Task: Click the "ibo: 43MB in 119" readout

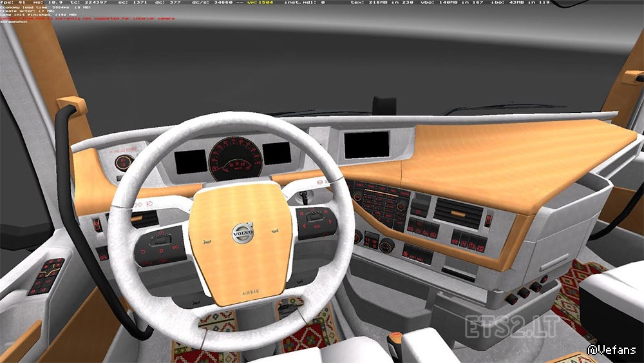Action: pos(522,3)
